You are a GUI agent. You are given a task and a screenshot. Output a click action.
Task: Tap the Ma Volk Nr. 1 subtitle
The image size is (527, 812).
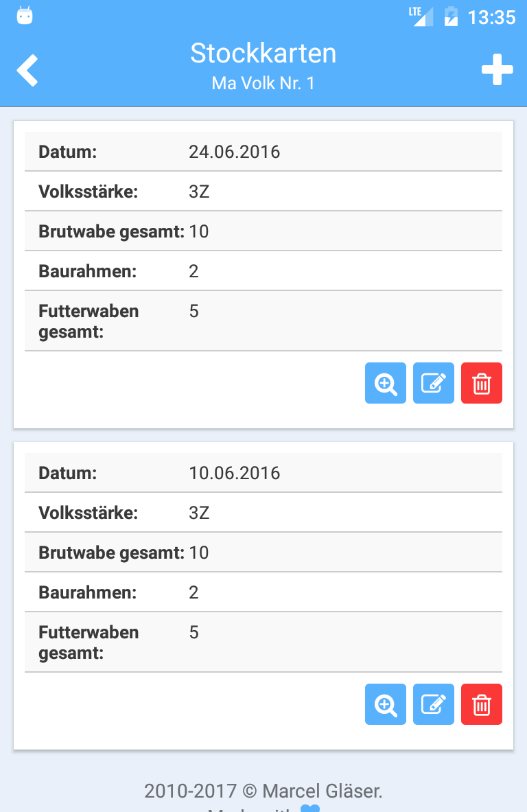pos(263,84)
